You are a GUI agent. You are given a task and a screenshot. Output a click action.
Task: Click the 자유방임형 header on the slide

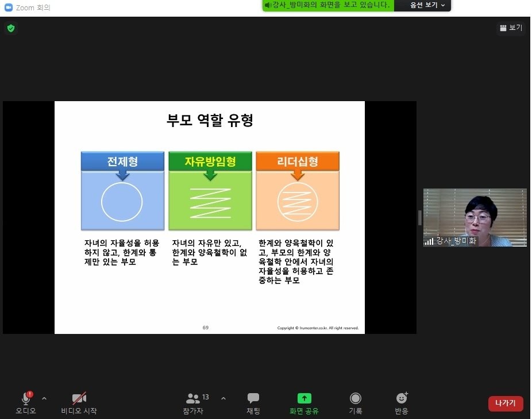tap(210, 162)
